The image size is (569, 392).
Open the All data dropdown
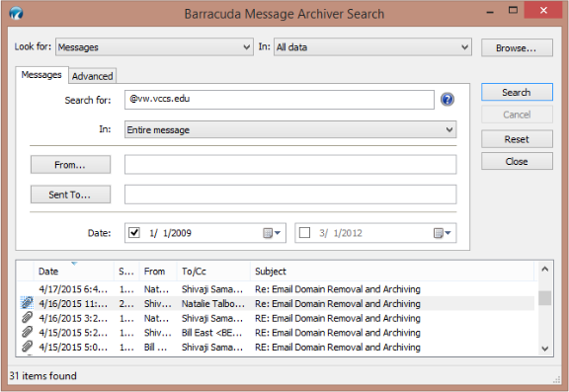point(372,47)
